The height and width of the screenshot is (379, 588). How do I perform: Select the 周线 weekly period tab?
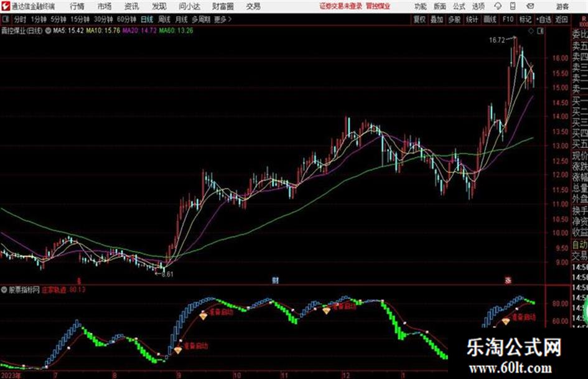[x=164, y=19]
